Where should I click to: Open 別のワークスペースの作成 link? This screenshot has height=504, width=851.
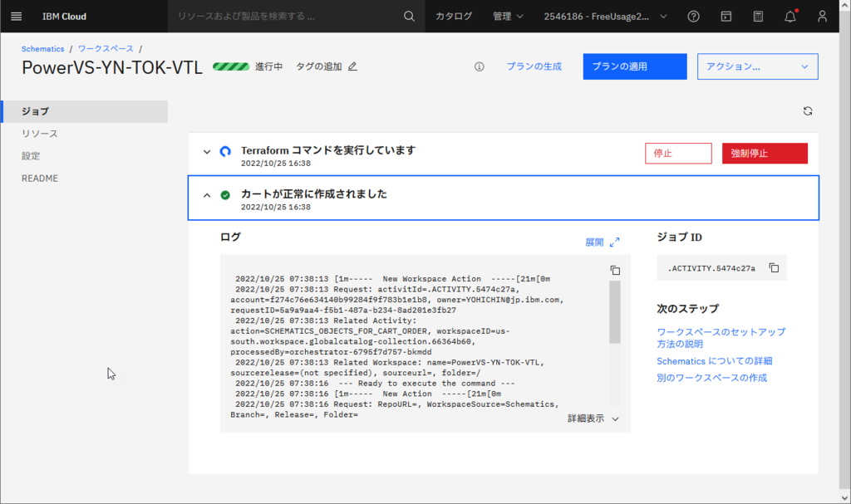(x=711, y=378)
